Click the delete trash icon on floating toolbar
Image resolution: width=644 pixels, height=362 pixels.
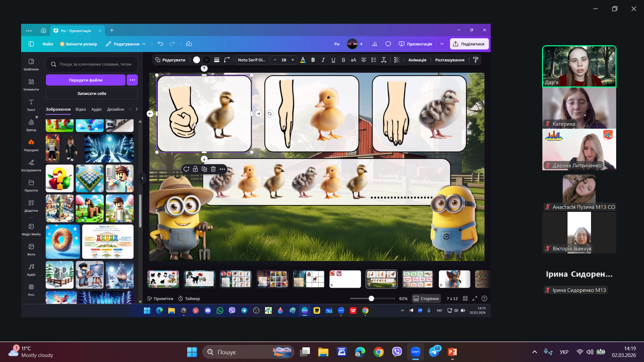pos(213,169)
